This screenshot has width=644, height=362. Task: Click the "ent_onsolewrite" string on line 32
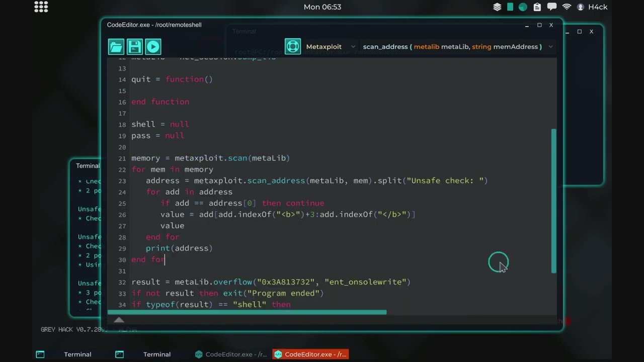click(365, 282)
